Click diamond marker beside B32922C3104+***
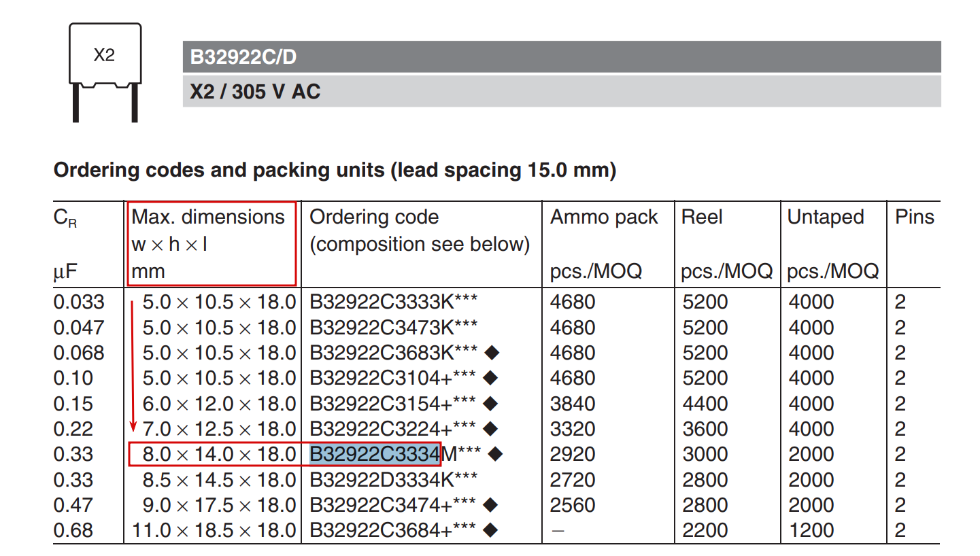980x556 pixels. click(x=491, y=378)
